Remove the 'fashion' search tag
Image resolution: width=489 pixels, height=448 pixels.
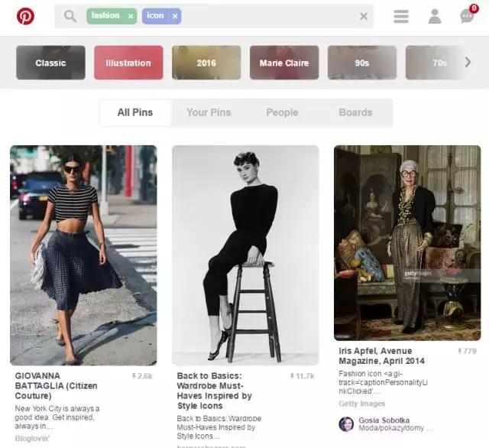pos(131,16)
